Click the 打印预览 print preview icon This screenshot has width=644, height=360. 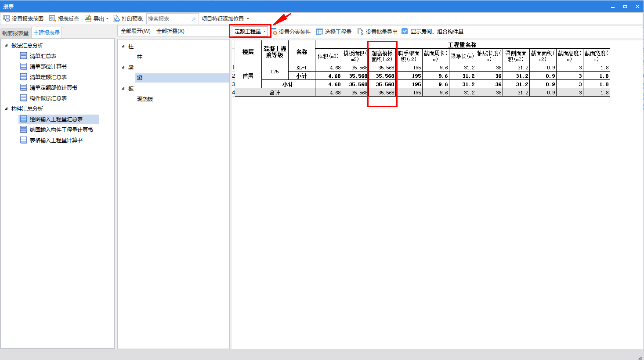[x=116, y=18]
